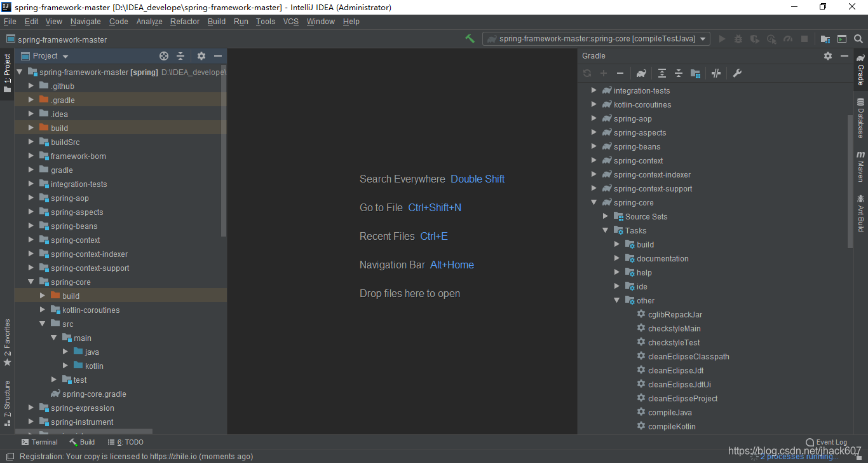This screenshot has height=463, width=868.
Task: Click the Gradle reimport refresh icon
Action: (587, 73)
